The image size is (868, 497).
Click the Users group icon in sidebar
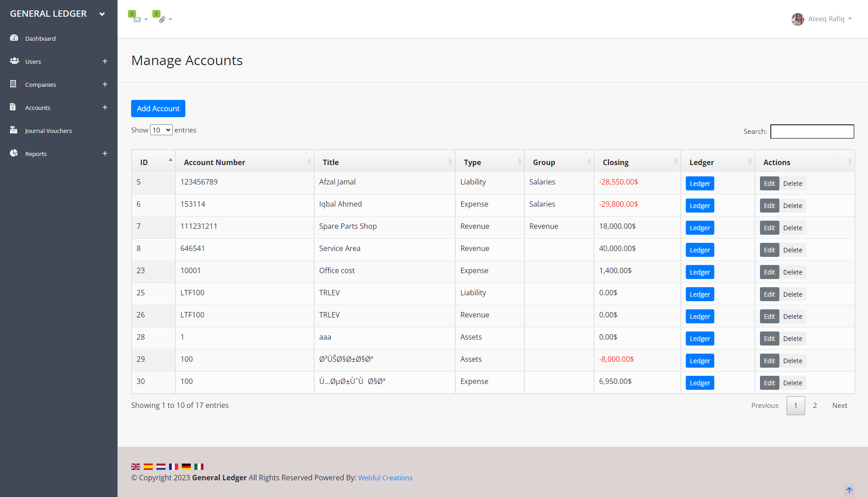tap(14, 61)
